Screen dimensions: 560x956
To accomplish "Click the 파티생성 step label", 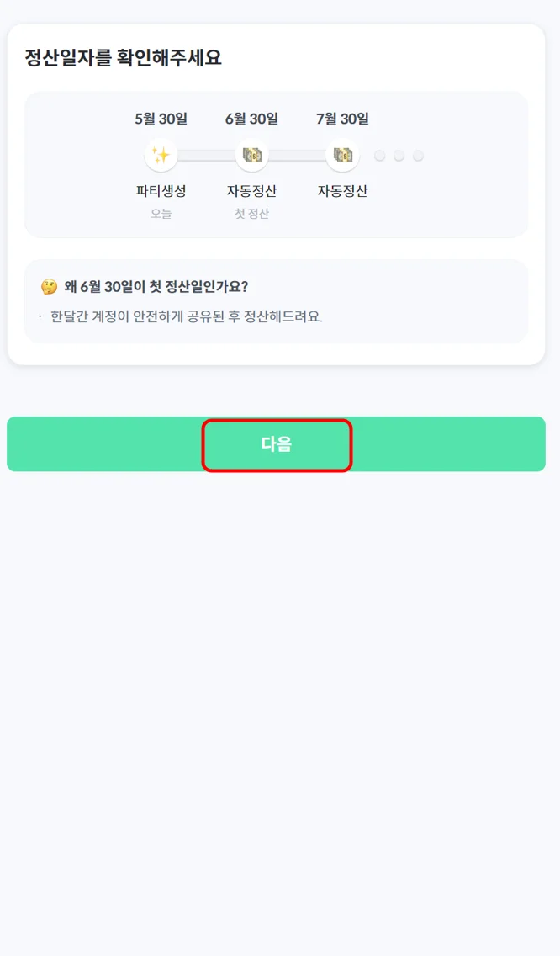I will tap(161, 191).
